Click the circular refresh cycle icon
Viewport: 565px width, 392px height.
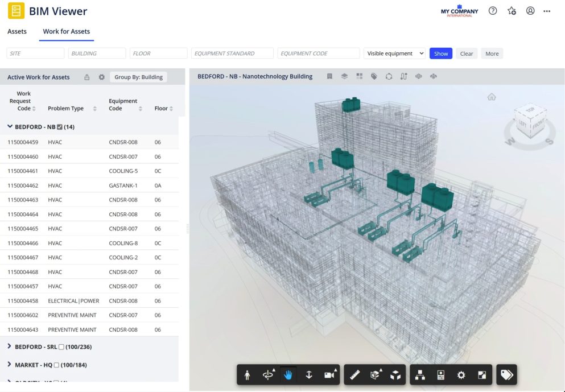[x=389, y=76]
